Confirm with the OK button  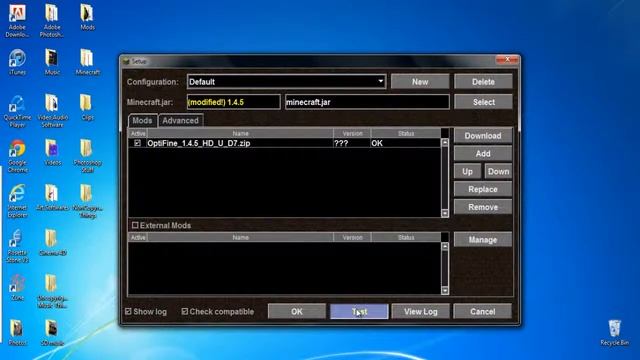click(x=297, y=311)
